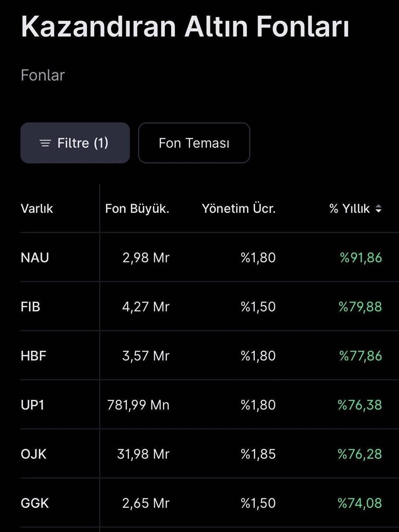Select the GGK fund

point(35,503)
